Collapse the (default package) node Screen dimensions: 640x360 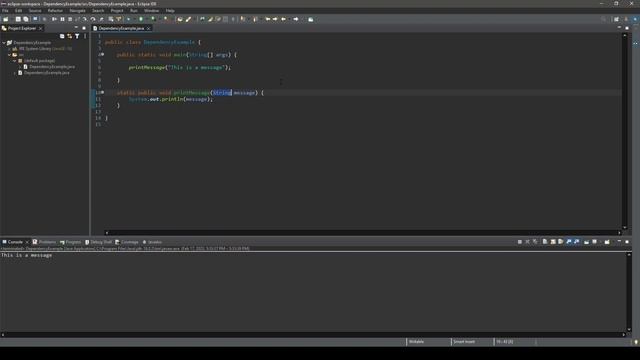pos(15,61)
